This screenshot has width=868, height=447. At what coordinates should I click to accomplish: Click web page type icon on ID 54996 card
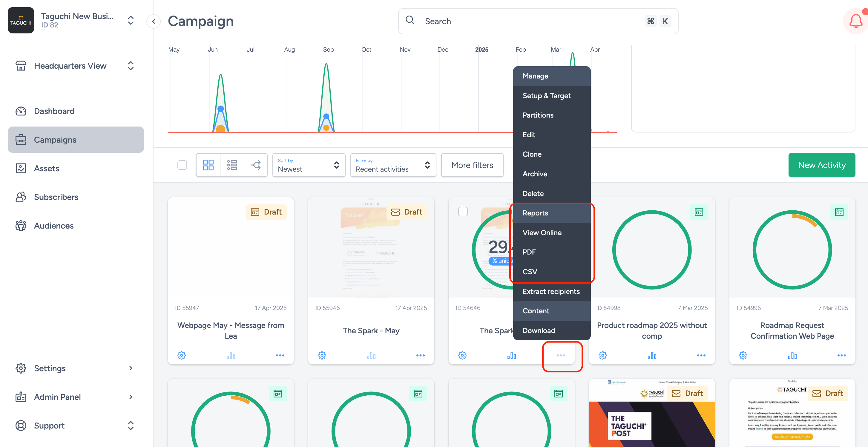click(839, 212)
